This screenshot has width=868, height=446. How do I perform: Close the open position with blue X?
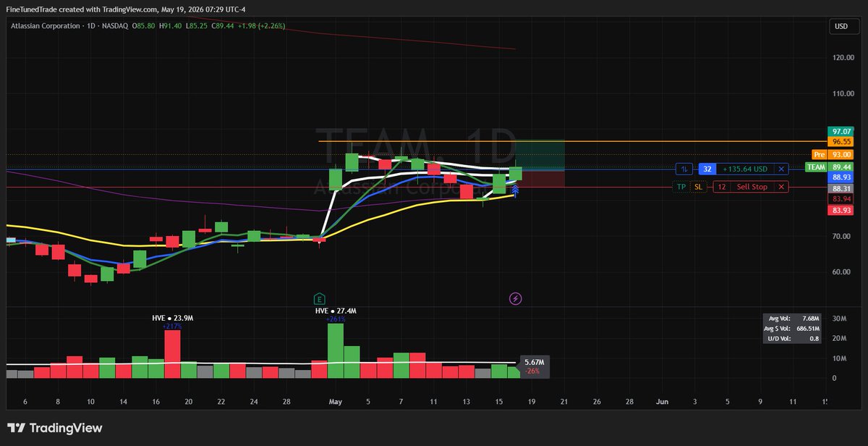click(781, 169)
